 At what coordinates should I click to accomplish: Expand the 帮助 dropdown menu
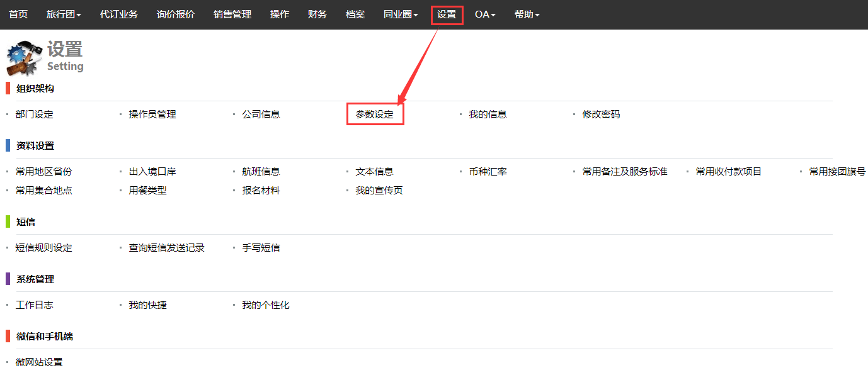(527, 14)
